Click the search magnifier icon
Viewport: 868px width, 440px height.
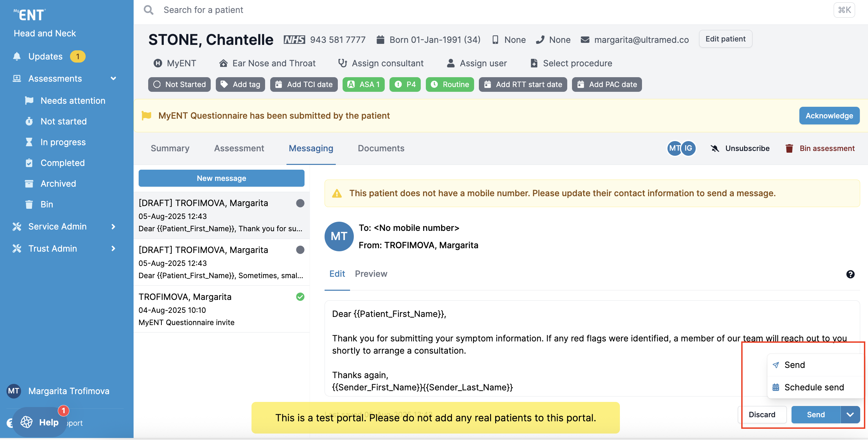tap(149, 10)
